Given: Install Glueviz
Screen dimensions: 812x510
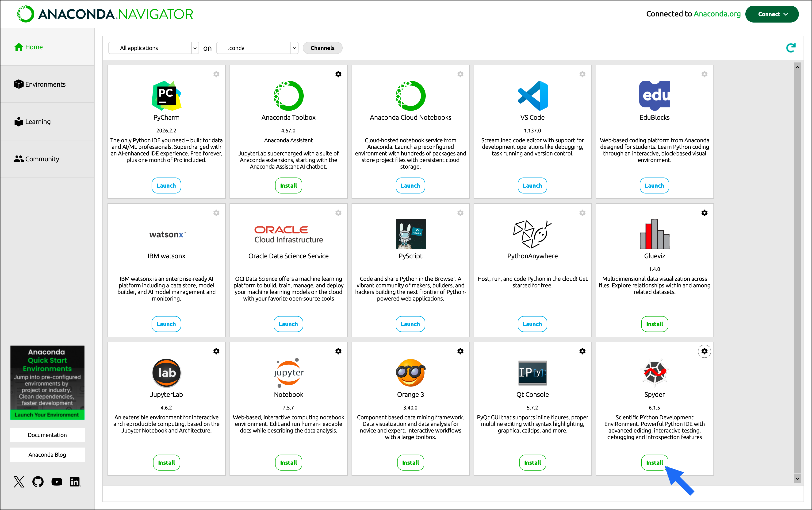Looking at the screenshot, I should (655, 324).
